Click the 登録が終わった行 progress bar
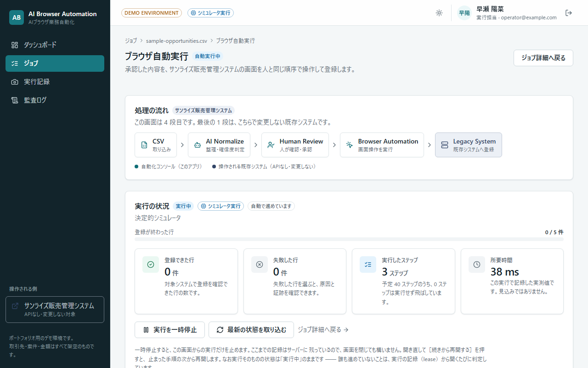Screen dimensions: 588x368 pyautogui.click(x=349, y=239)
